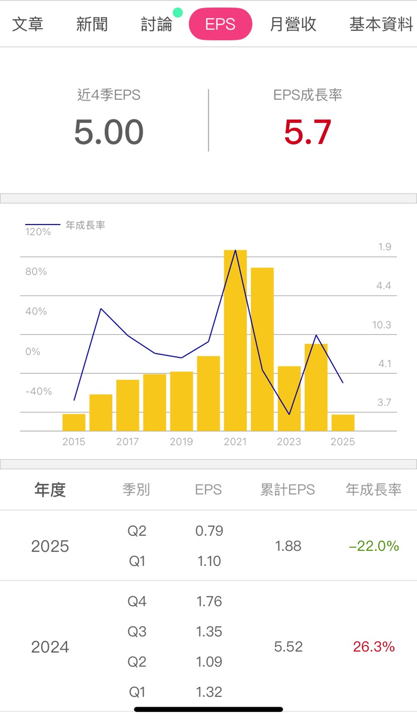Switch to the 新聞 tab
Viewport: 417px width, 720px height.
pyautogui.click(x=92, y=24)
